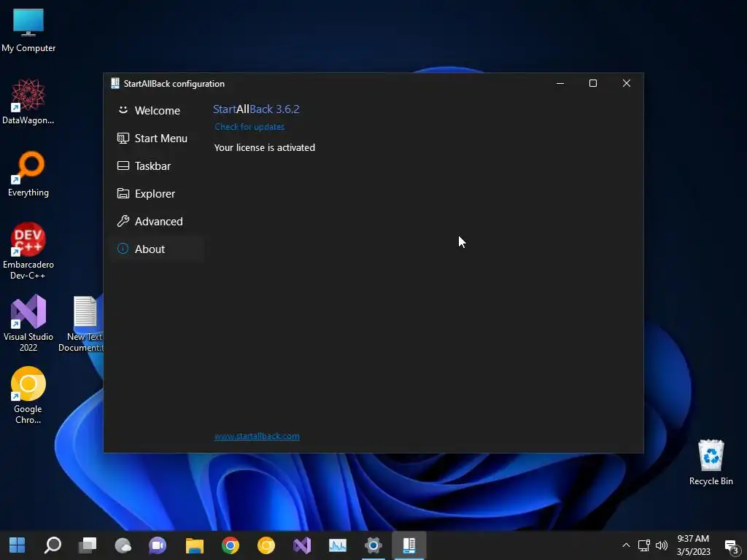Open File Explorer from the taskbar
747x560 pixels.
pyautogui.click(x=194, y=545)
